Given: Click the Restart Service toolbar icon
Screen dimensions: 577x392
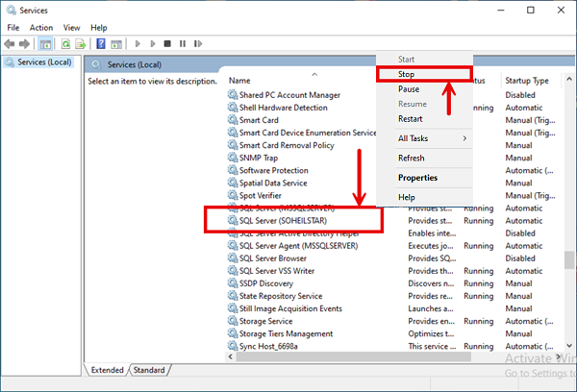Looking at the screenshot, I should [x=198, y=44].
